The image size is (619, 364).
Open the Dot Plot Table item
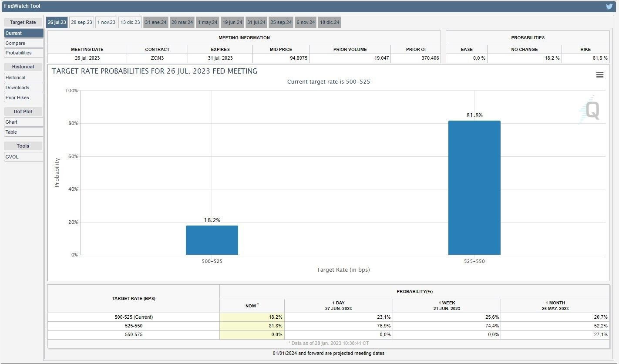[24, 132]
